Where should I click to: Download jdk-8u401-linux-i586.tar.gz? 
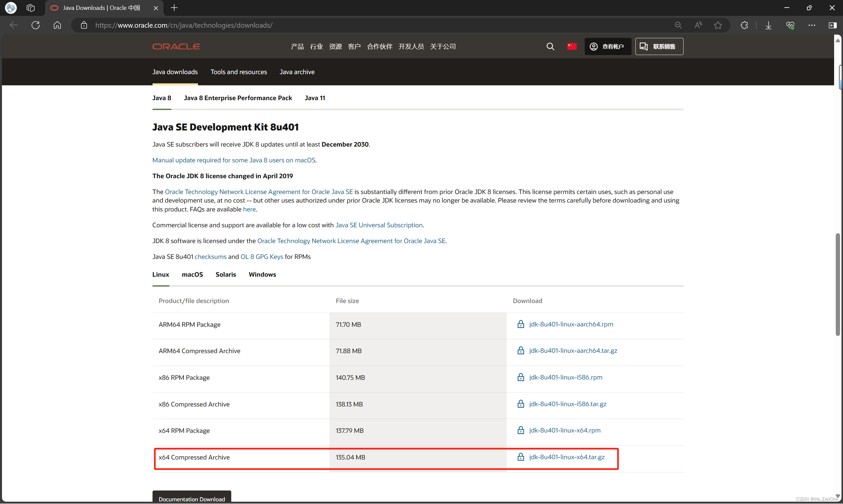tap(568, 404)
